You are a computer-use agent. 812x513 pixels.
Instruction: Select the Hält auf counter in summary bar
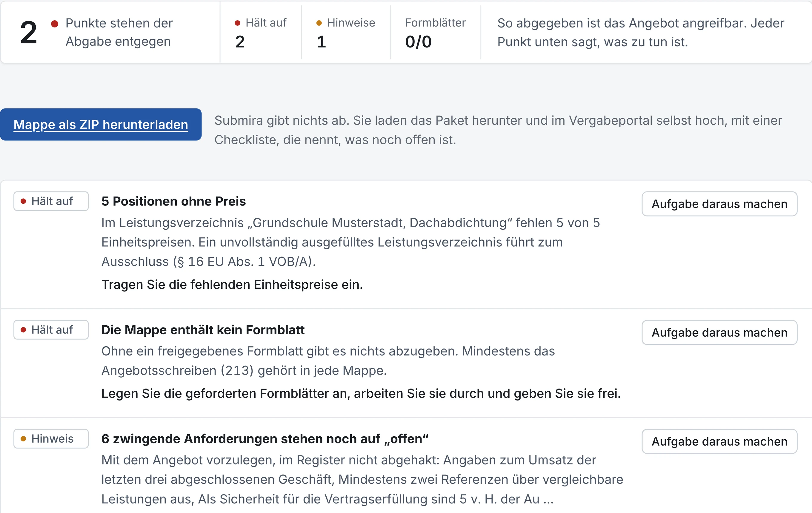point(260,32)
